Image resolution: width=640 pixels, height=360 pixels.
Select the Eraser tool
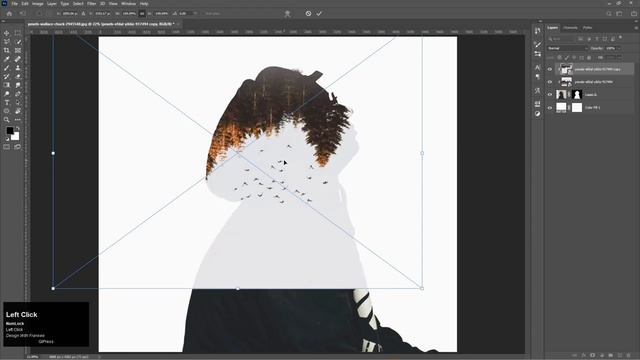click(x=18, y=76)
